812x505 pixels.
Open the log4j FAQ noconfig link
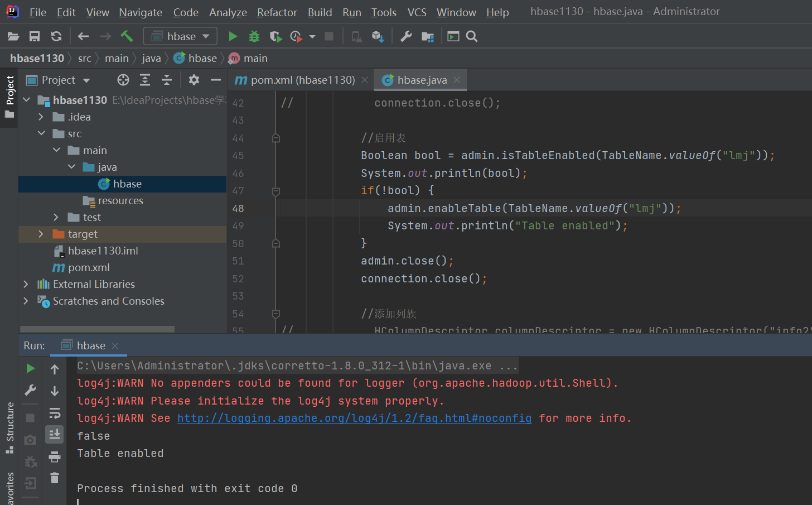point(354,419)
